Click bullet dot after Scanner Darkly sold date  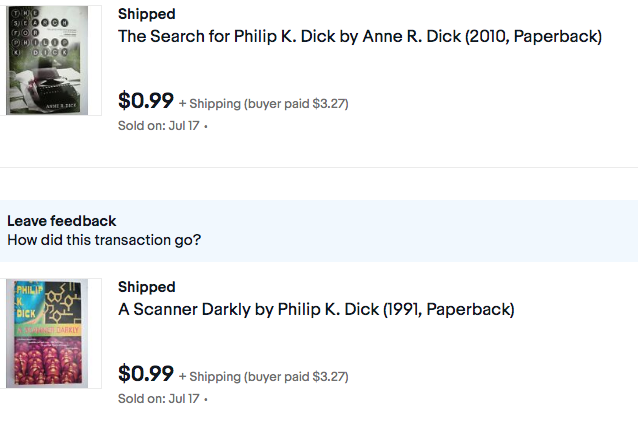tap(206, 399)
